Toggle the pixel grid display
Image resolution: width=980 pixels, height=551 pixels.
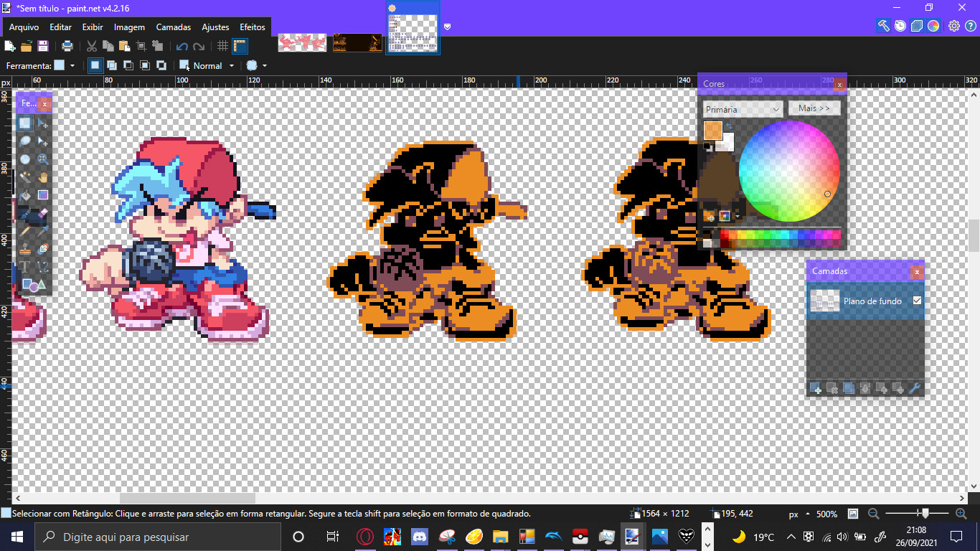(222, 46)
